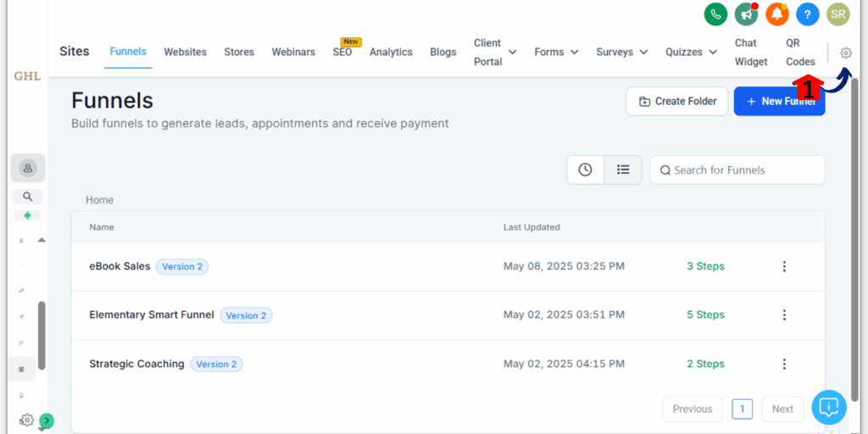
Task: Go to the Blogs tab
Action: click(x=442, y=52)
